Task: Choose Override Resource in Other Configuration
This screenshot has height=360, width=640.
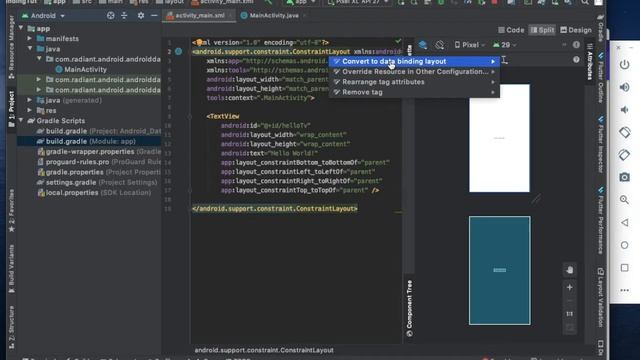Action: pyautogui.click(x=414, y=71)
